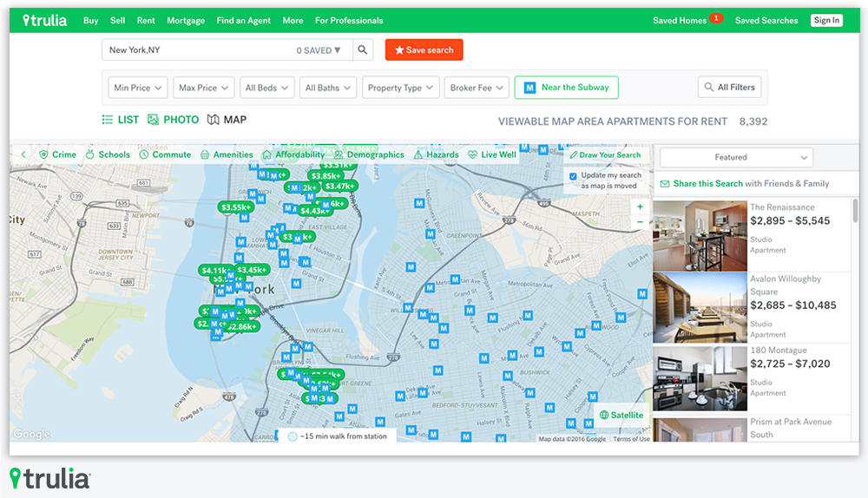868x498 pixels.
Task: Click Share this Search link
Action: 708,184
